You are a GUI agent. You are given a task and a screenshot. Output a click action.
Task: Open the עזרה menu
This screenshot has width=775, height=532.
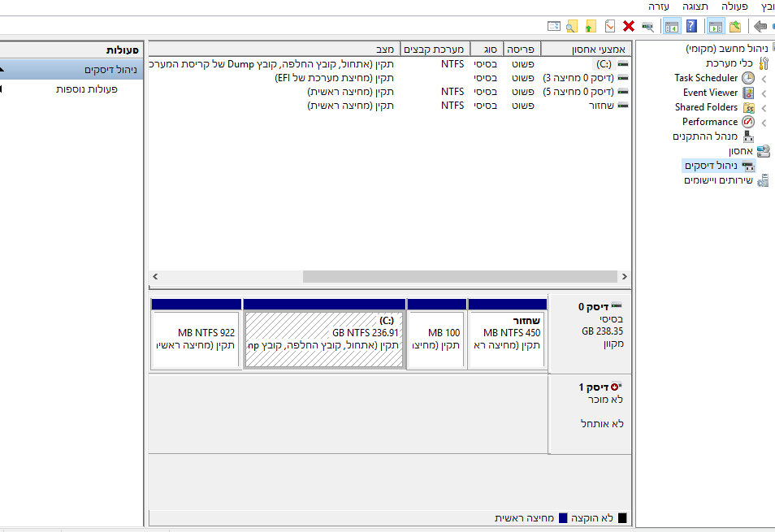[x=658, y=6]
